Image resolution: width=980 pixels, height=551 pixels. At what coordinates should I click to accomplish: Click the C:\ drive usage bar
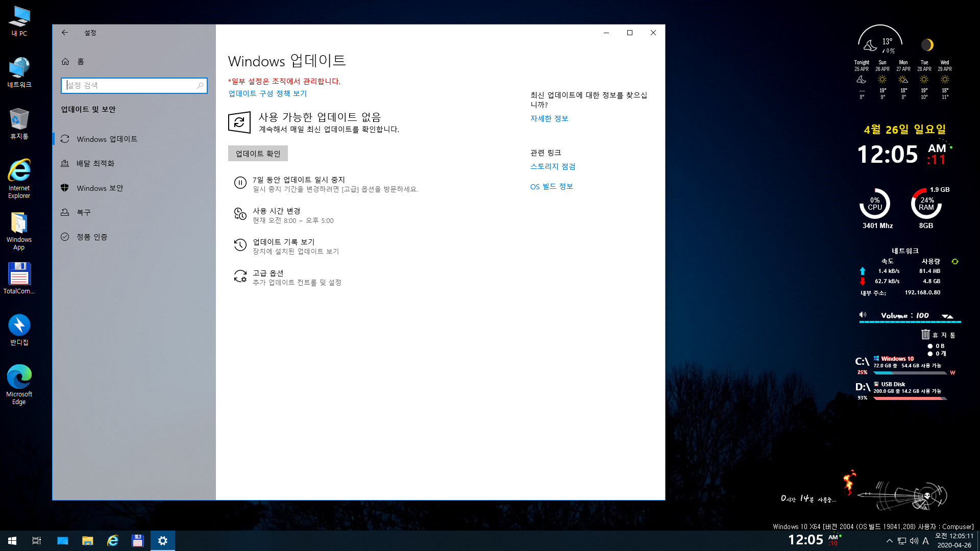coord(910,373)
